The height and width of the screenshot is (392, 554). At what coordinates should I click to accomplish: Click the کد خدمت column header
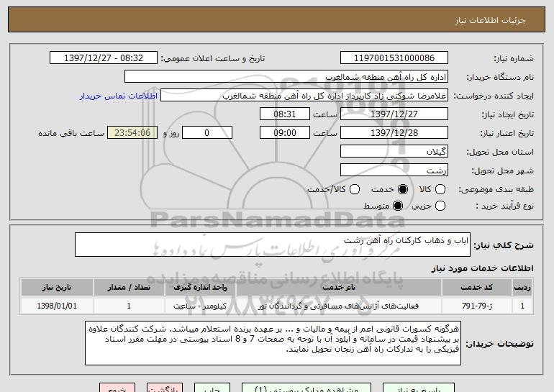(x=476, y=288)
